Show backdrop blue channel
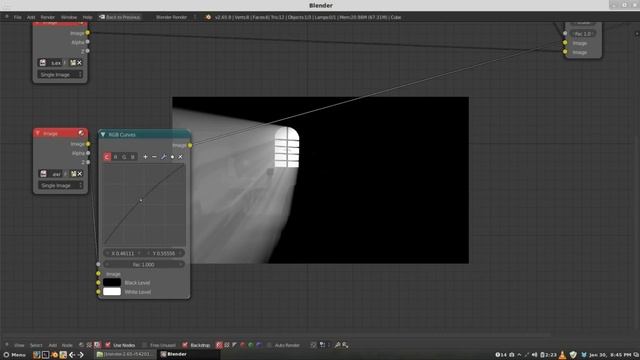The image size is (640, 360). tap(259, 345)
